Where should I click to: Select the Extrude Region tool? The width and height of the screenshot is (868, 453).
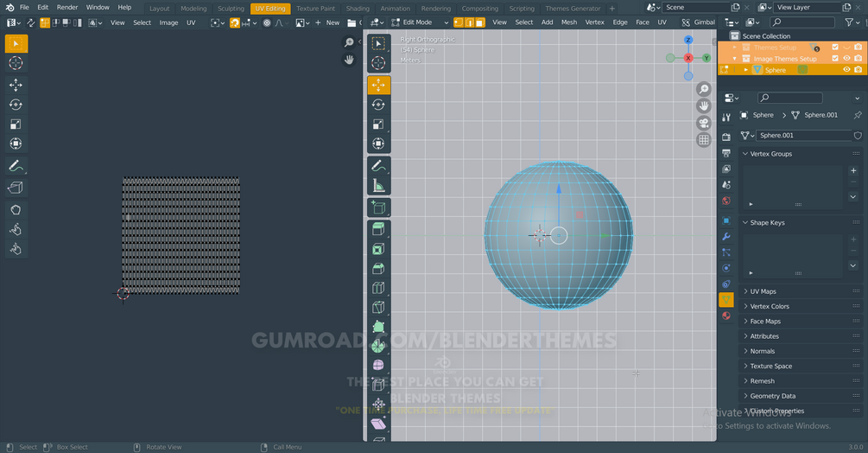[378, 229]
